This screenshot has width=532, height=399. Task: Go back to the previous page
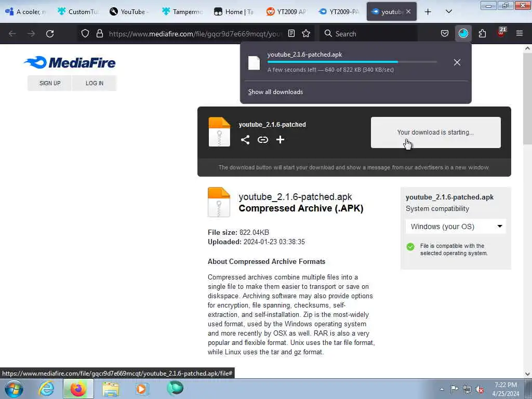coord(12,34)
